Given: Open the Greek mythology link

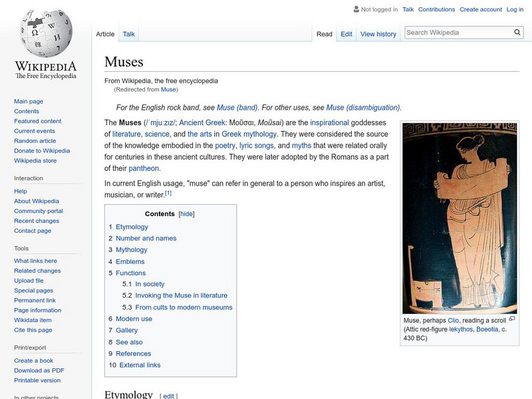Looking at the screenshot, I should pos(249,134).
